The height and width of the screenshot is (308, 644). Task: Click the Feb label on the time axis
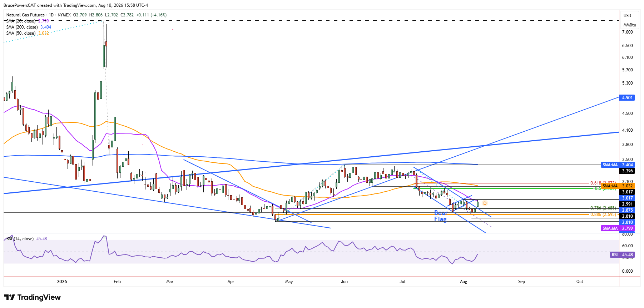tap(117, 282)
